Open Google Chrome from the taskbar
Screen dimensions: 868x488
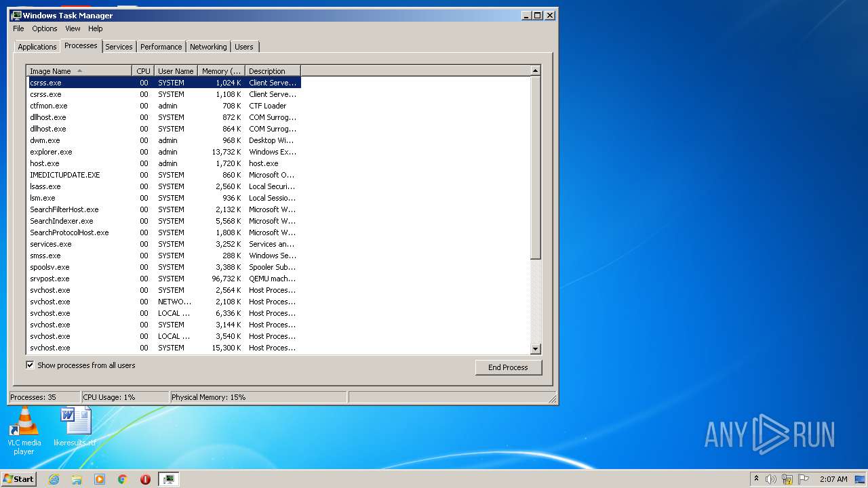click(123, 479)
